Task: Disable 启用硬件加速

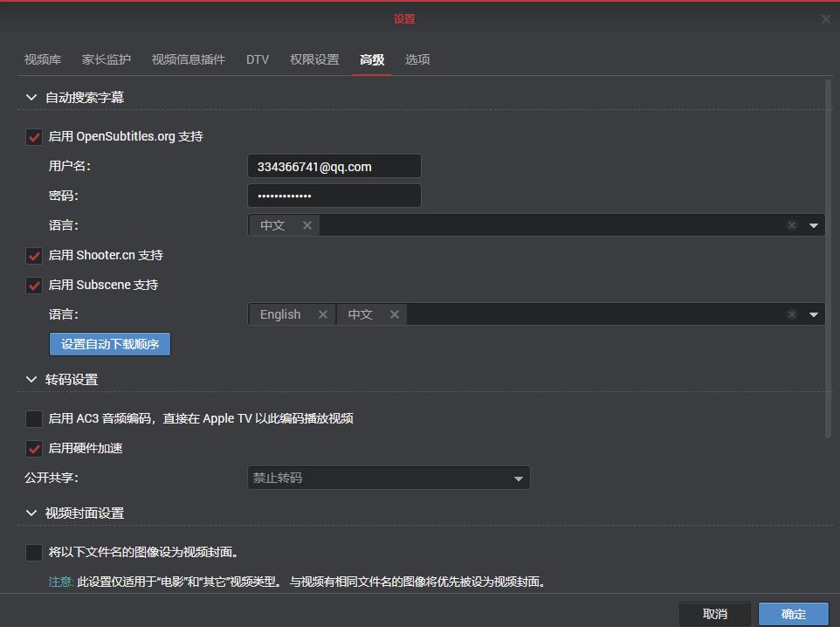Action: tap(34, 448)
